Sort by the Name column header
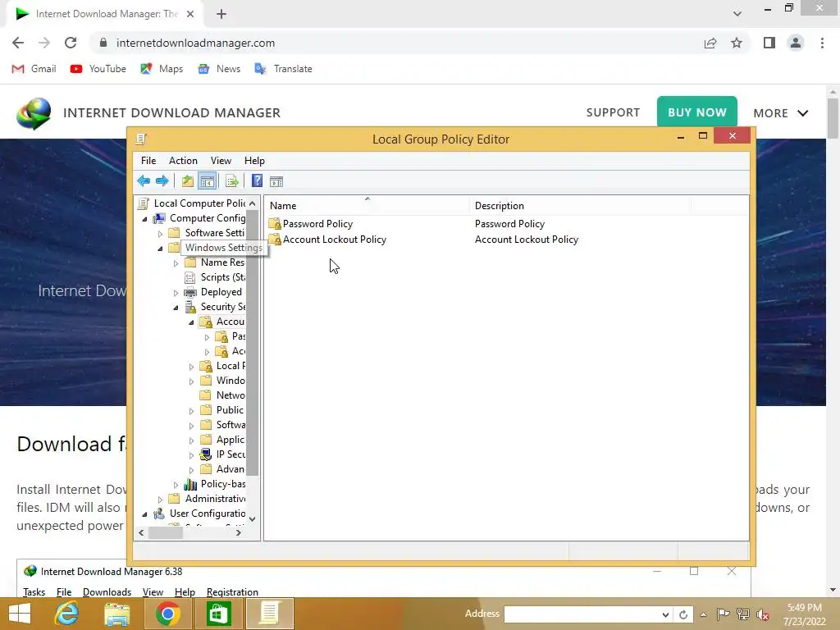The image size is (840, 630). click(x=367, y=206)
